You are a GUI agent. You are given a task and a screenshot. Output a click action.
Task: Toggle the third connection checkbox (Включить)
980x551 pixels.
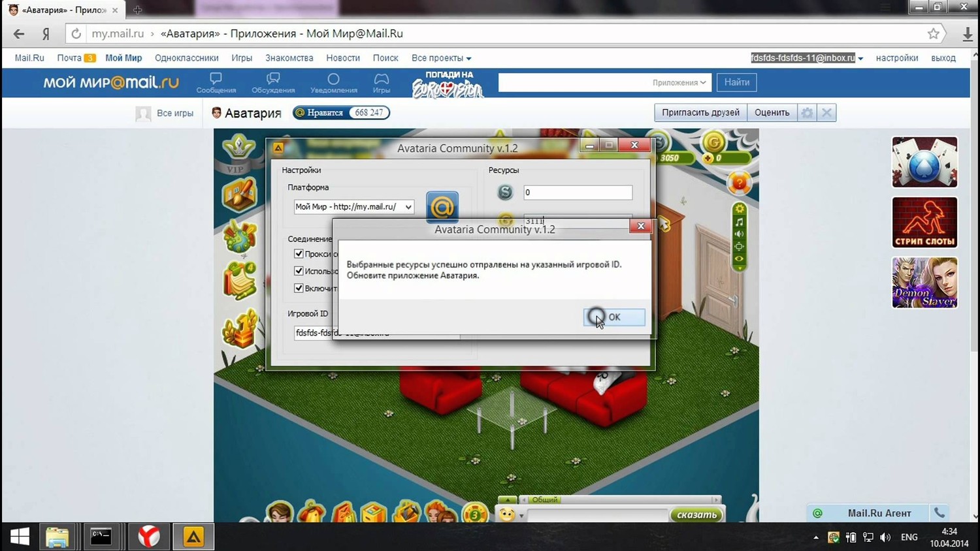[x=299, y=288]
